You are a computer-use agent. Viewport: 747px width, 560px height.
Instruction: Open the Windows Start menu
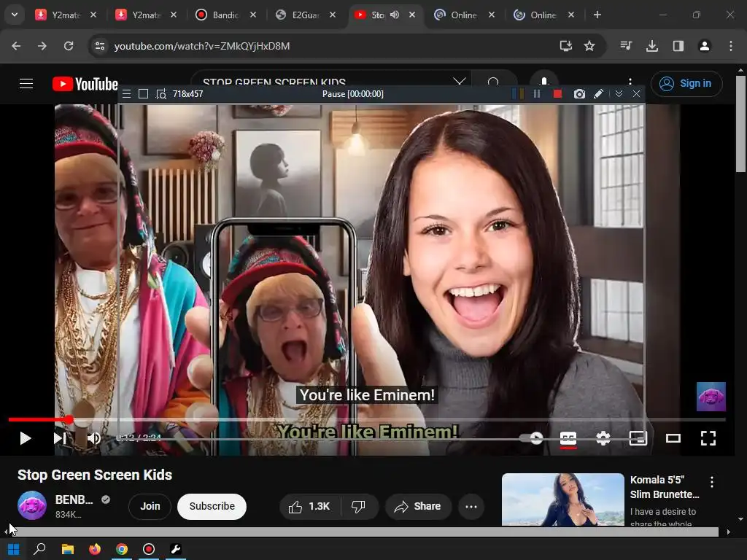pyautogui.click(x=13, y=550)
